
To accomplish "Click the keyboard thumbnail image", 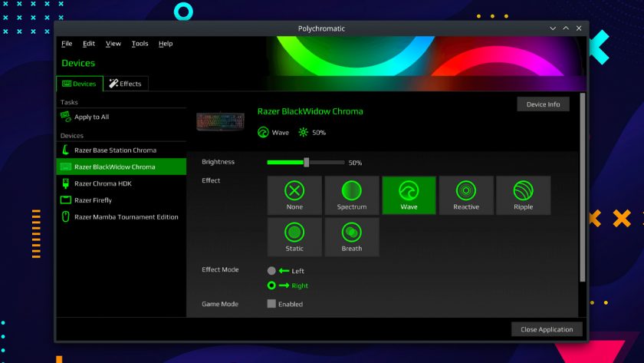I will [x=220, y=122].
